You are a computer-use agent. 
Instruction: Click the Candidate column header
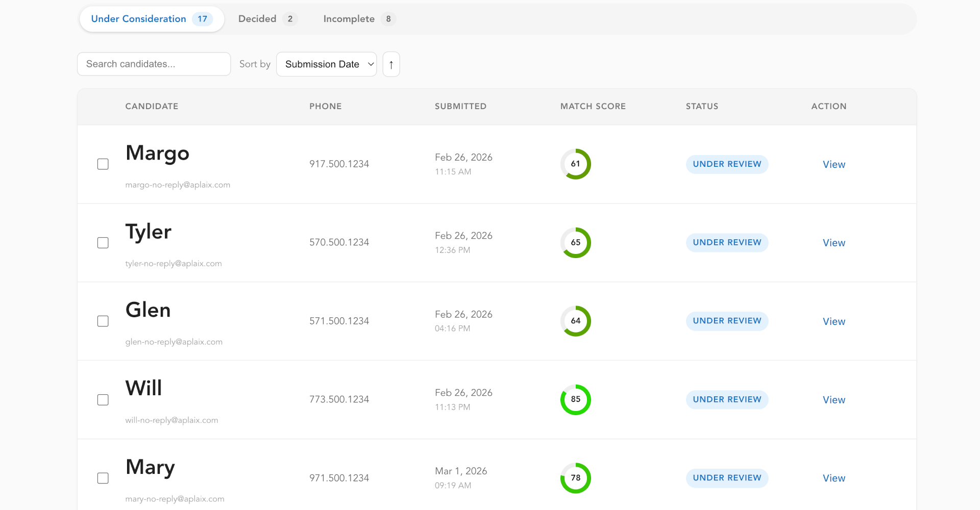[152, 106]
